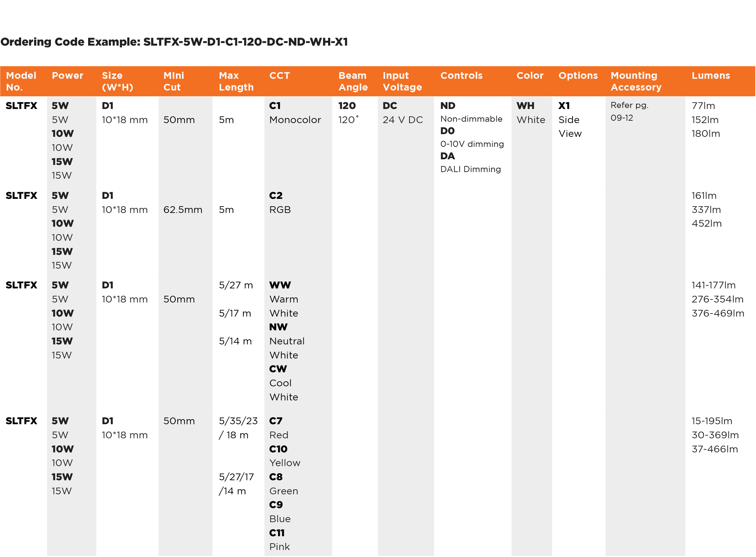Click the 'WH' color code
The image size is (756, 557).
(x=525, y=106)
